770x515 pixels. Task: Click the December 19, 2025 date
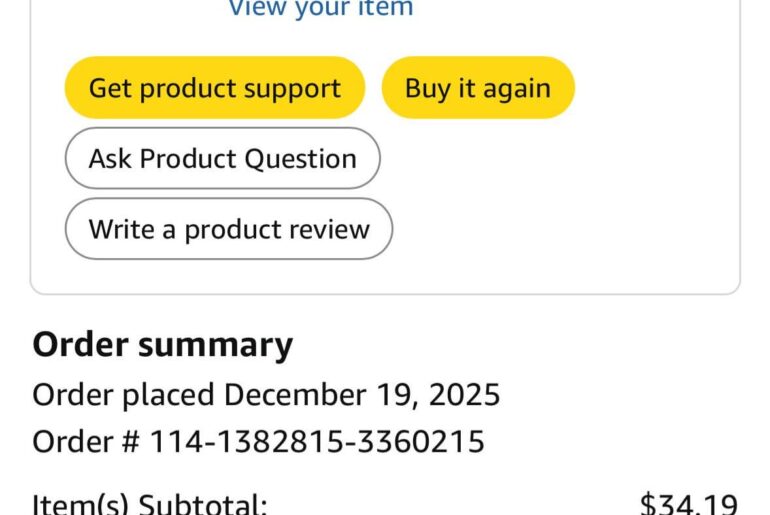point(362,395)
